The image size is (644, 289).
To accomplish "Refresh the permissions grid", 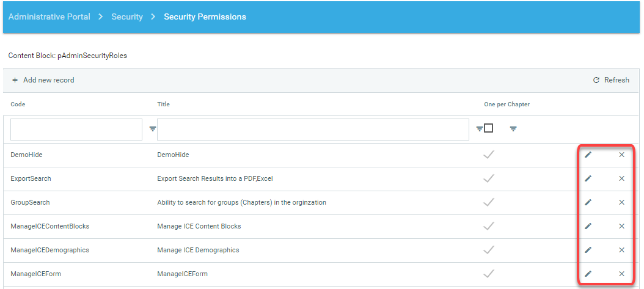I will [x=611, y=80].
